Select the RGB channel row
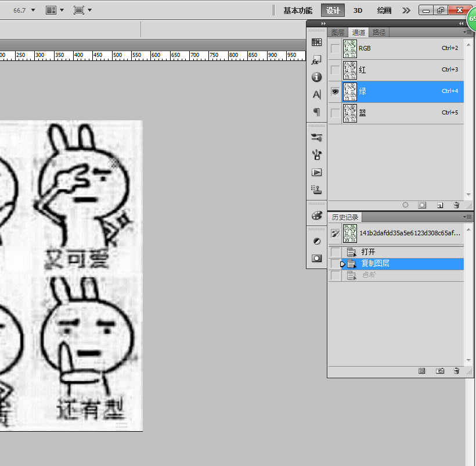The image size is (476, 466). click(x=402, y=48)
